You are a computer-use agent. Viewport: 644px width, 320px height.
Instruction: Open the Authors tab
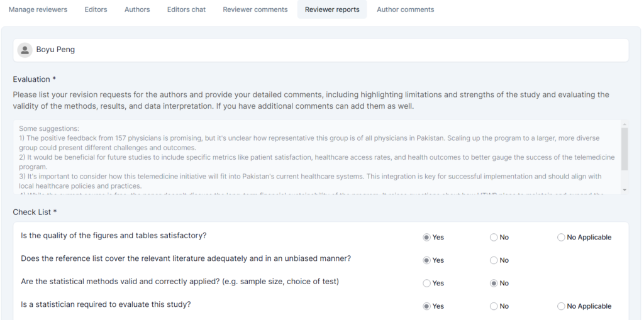tap(137, 9)
